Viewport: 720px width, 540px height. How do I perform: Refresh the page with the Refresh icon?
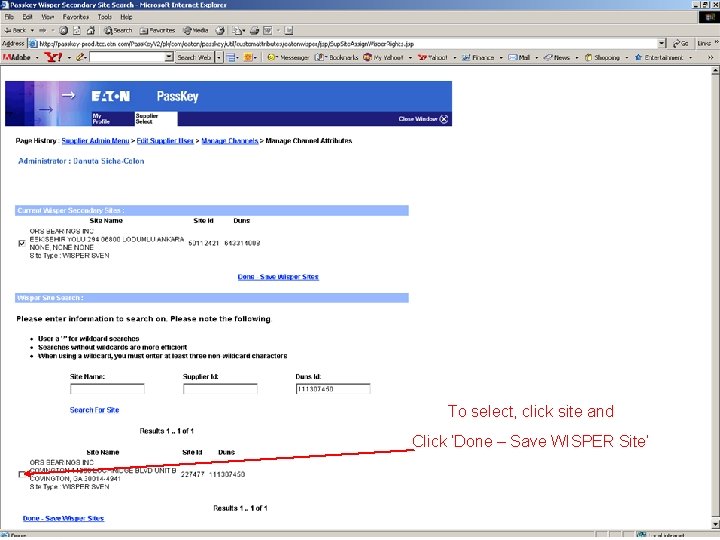(77, 30)
